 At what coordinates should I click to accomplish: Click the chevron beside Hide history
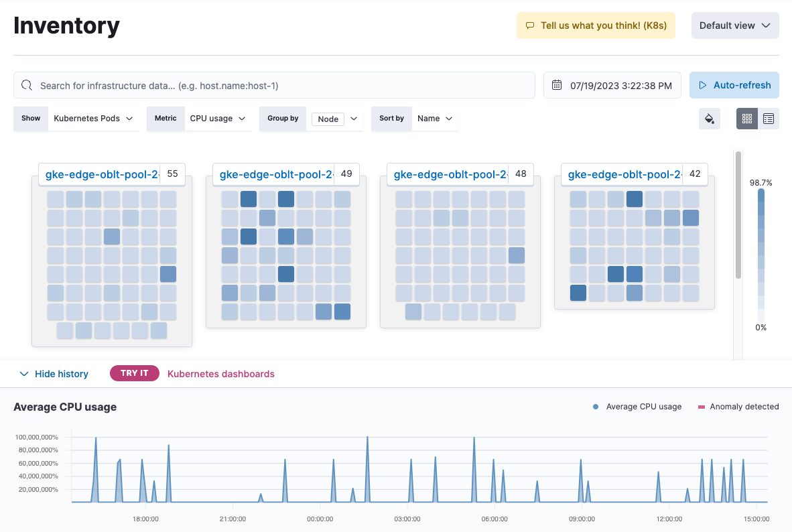[x=24, y=374]
